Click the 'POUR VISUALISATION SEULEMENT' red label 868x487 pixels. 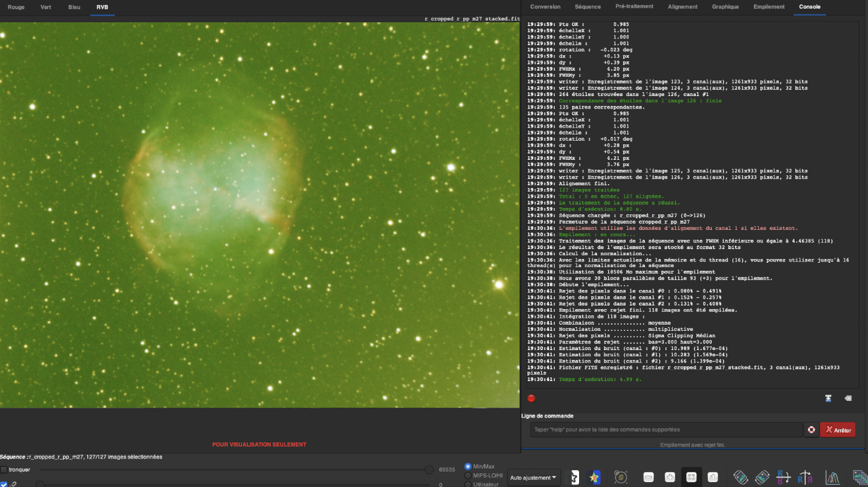(x=259, y=444)
